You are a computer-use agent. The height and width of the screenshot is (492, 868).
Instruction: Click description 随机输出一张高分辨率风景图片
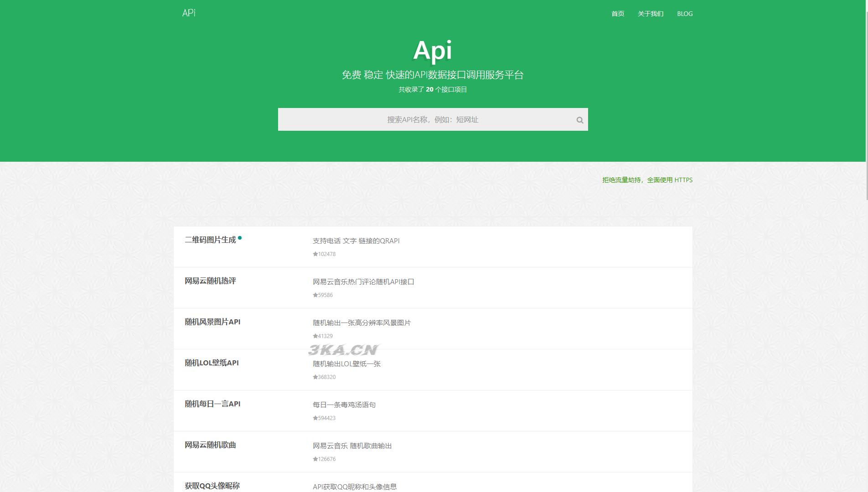362,323
